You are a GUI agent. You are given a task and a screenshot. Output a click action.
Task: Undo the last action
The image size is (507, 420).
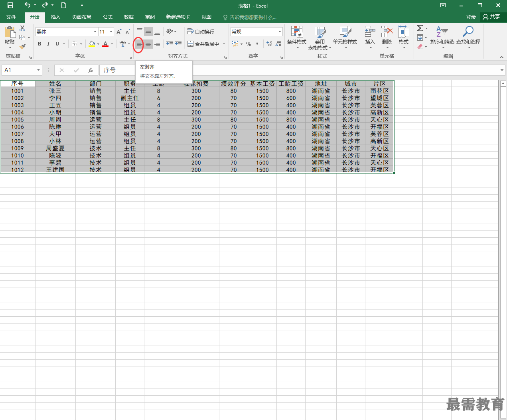27,5
